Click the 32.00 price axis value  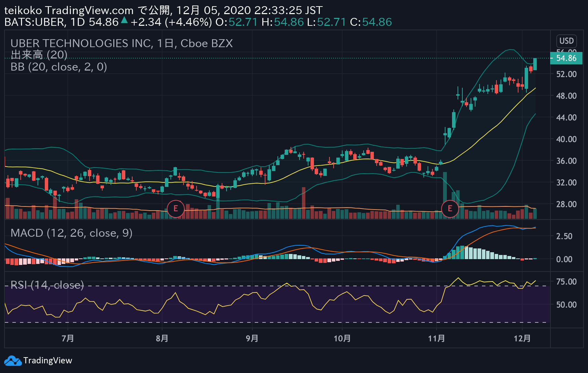point(566,182)
